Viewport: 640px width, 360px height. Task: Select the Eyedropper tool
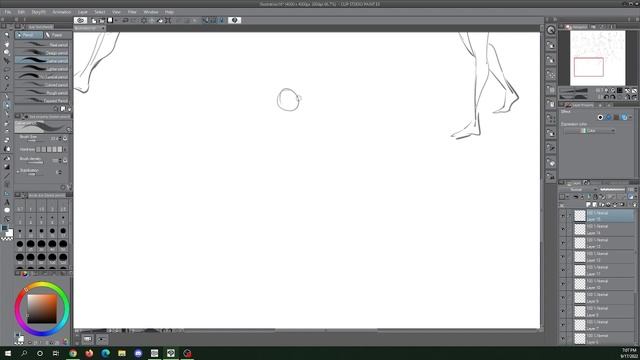point(7,87)
